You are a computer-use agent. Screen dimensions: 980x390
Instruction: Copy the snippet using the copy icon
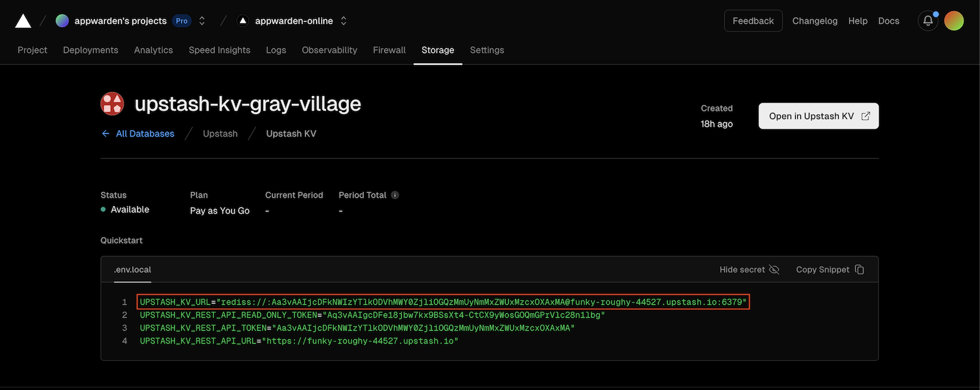pos(859,268)
